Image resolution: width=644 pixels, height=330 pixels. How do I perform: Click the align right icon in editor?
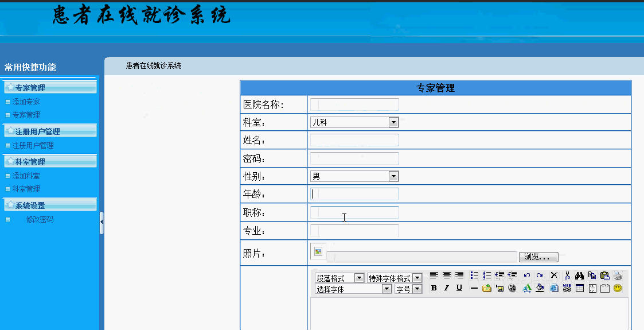[459, 275]
